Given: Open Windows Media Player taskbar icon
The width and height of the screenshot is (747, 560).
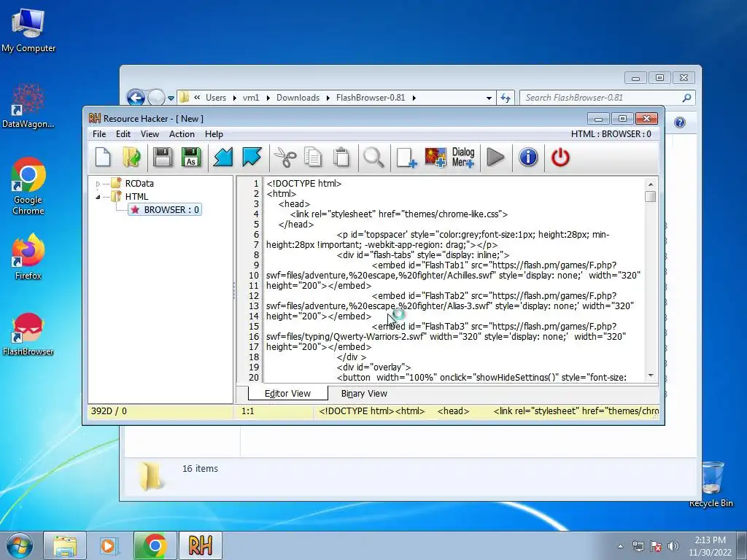Looking at the screenshot, I should (108, 545).
